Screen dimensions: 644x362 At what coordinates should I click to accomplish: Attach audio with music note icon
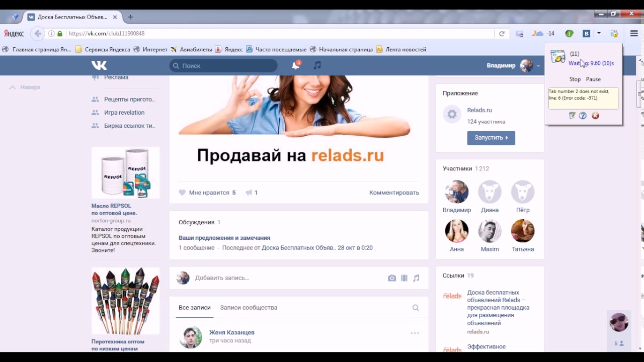(416, 278)
